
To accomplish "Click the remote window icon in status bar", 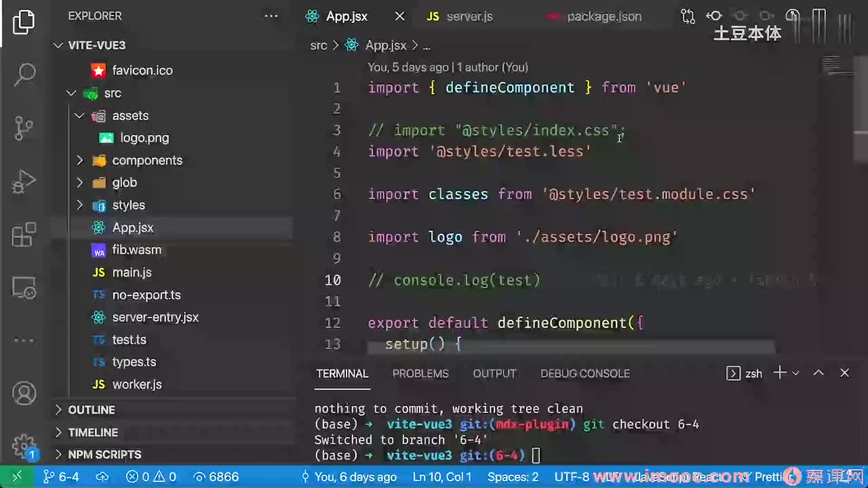I will 17,477.
